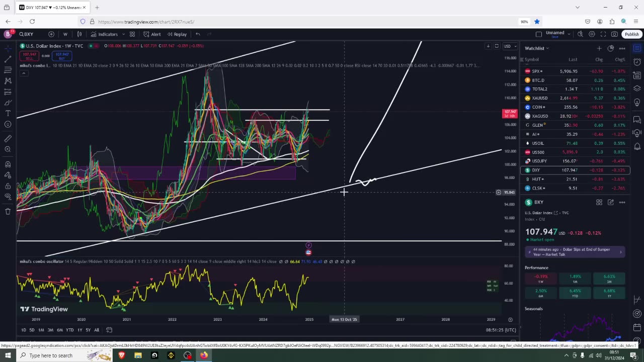Click the blue BUY price button
This screenshot has height=362, width=644.
62,56
